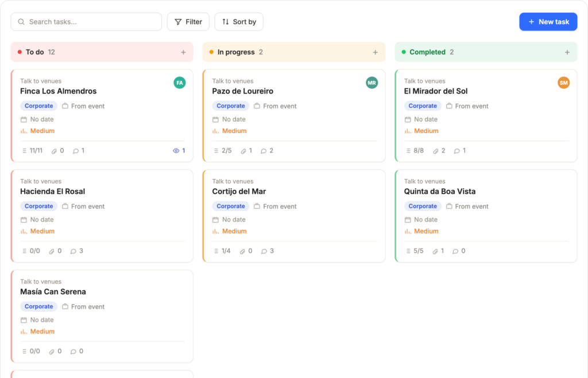The height and width of the screenshot is (378, 588).
Task: Click Corporate tag on Hacienda El Rosal
Action: pos(38,206)
